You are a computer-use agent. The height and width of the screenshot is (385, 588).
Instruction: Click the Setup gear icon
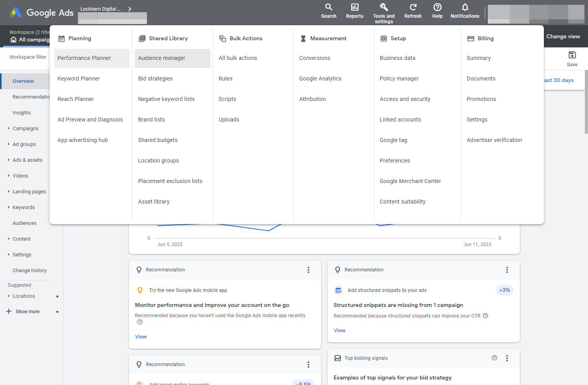pyautogui.click(x=383, y=39)
